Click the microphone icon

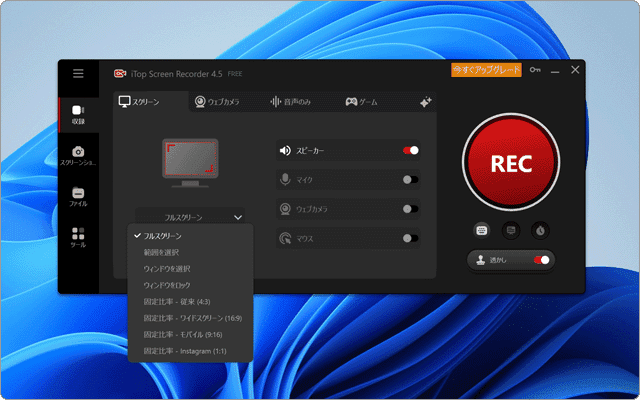[285, 180]
